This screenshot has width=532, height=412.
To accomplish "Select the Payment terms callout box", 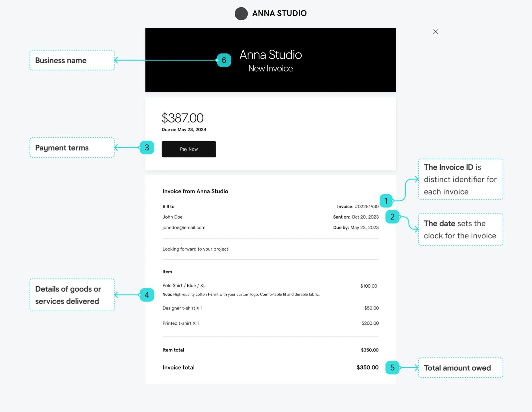I will point(72,148).
